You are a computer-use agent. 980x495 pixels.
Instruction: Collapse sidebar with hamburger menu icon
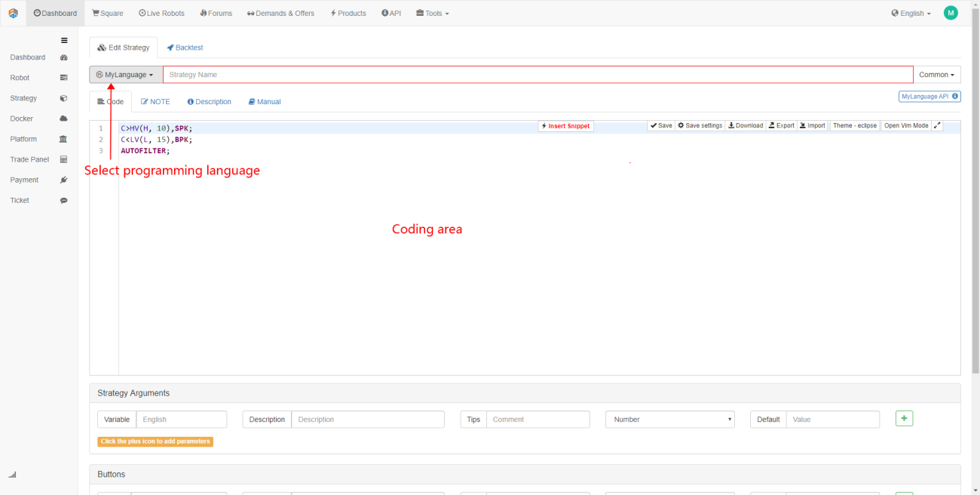pyautogui.click(x=64, y=40)
